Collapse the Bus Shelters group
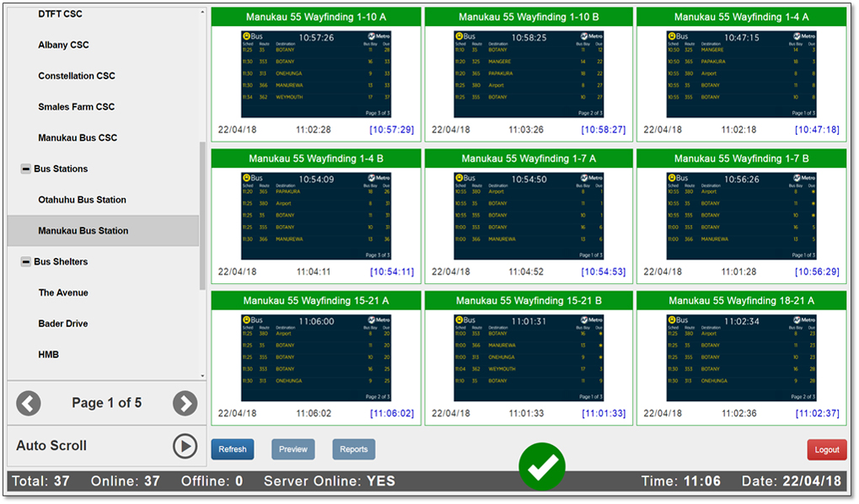This screenshot has width=859, height=504. coord(26,262)
